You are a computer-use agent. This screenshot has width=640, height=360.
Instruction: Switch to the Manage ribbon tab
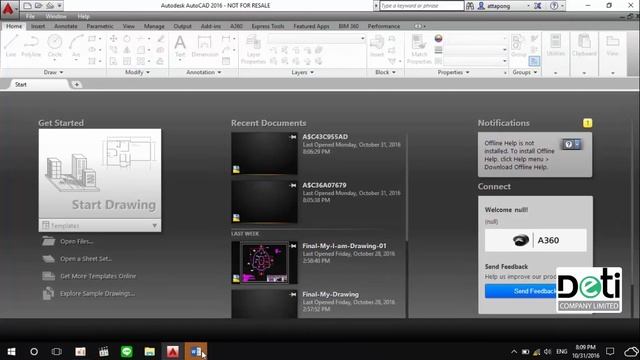154,26
